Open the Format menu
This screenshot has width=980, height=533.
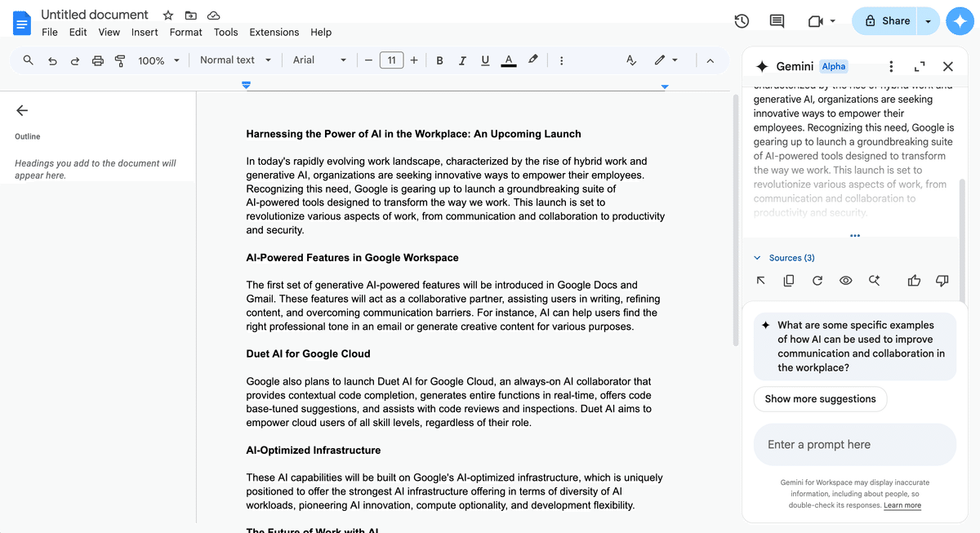pyautogui.click(x=185, y=33)
